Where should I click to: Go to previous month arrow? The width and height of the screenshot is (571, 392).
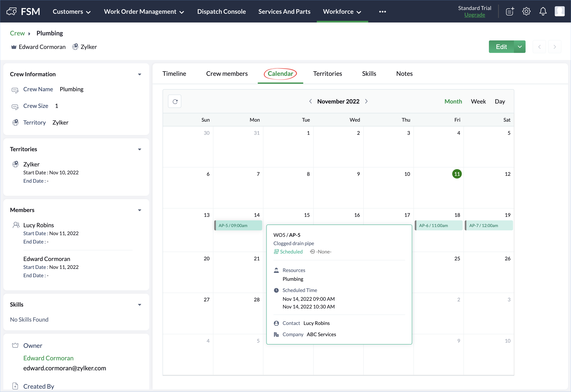pyautogui.click(x=310, y=101)
